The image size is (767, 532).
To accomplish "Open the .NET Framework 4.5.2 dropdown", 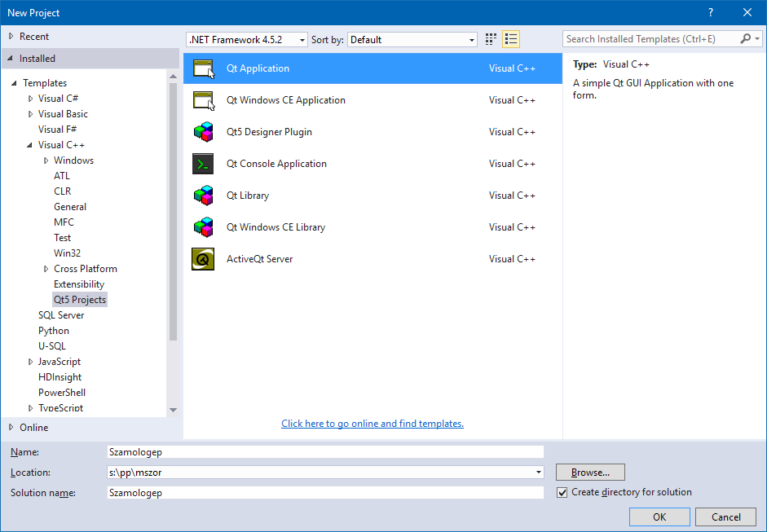I will [247, 40].
